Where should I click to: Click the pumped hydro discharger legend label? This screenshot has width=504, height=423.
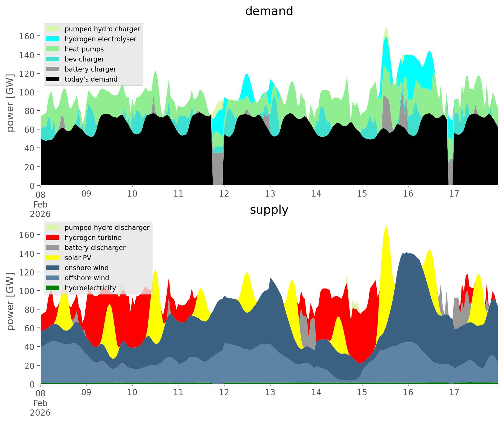pos(107,228)
